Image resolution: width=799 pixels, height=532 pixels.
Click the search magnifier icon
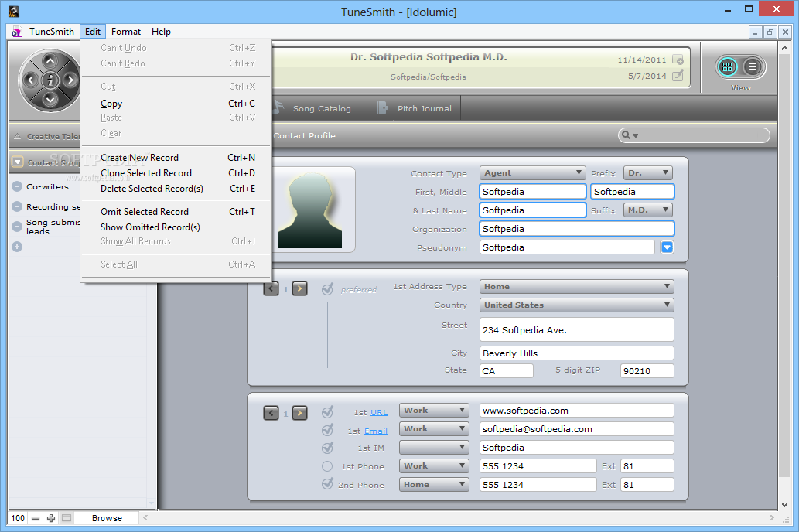626,135
